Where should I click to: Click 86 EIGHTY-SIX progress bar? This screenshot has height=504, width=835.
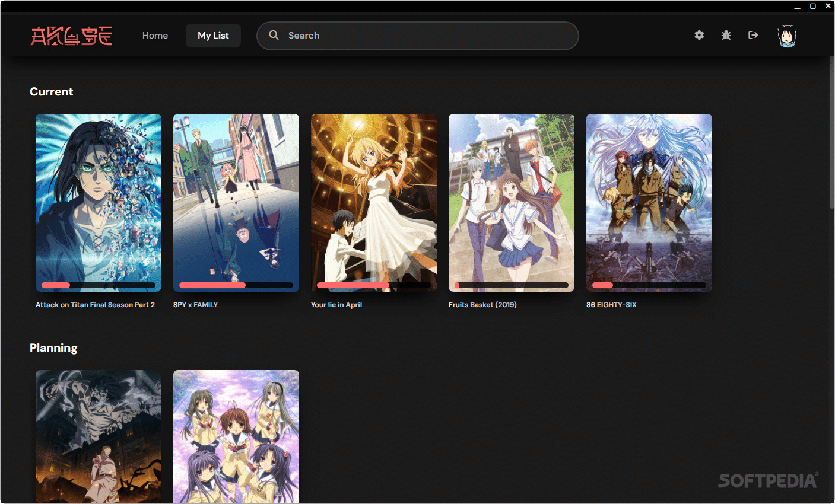649,285
